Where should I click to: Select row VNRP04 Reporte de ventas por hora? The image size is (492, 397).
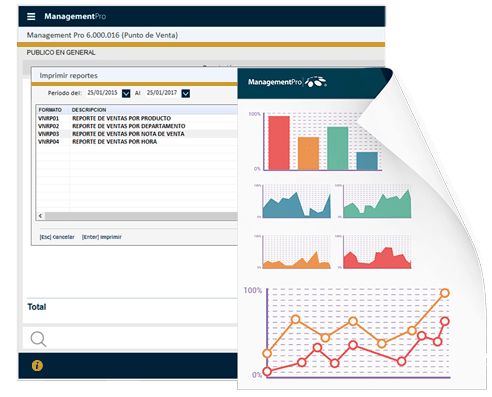point(137,142)
